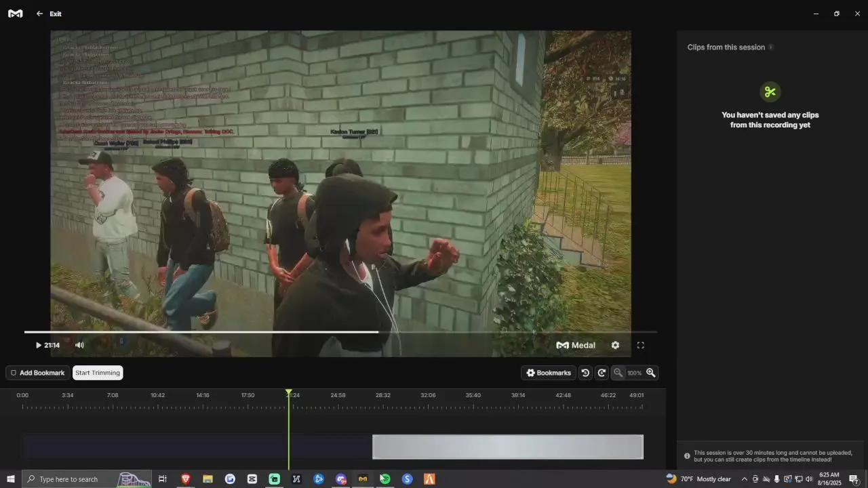Click the Medal logo in top-left corner
This screenshot has width=868, height=488.
(x=15, y=14)
